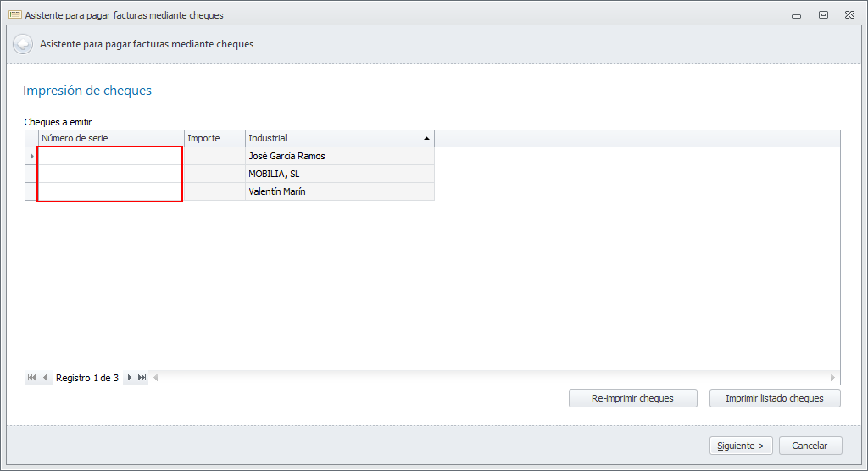Click the Número de serie column header

click(x=111, y=138)
